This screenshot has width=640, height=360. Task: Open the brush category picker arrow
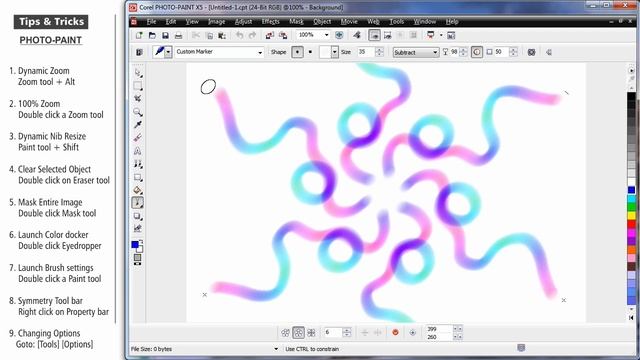click(168, 52)
